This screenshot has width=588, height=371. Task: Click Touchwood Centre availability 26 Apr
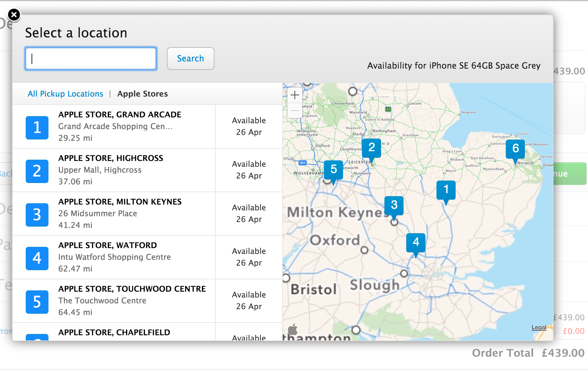(x=249, y=301)
